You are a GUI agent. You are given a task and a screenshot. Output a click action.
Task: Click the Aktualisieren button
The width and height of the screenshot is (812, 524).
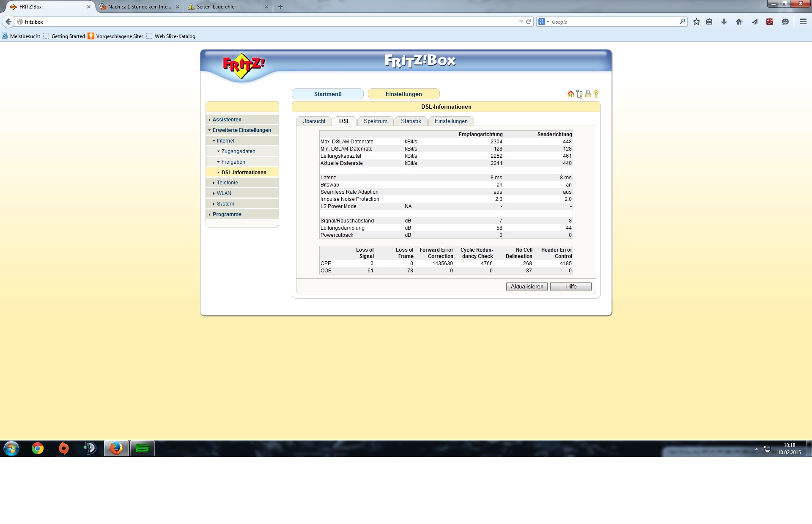point(527,287)
